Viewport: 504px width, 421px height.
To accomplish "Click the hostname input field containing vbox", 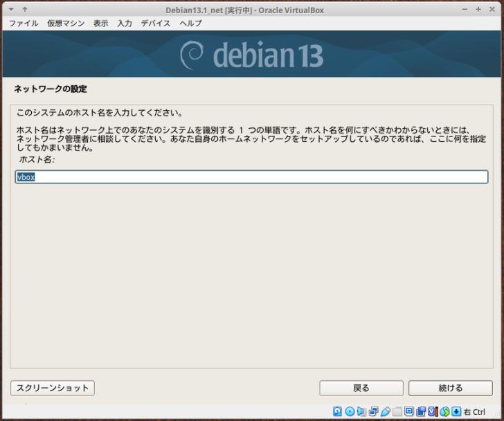I will click(252, 177).
